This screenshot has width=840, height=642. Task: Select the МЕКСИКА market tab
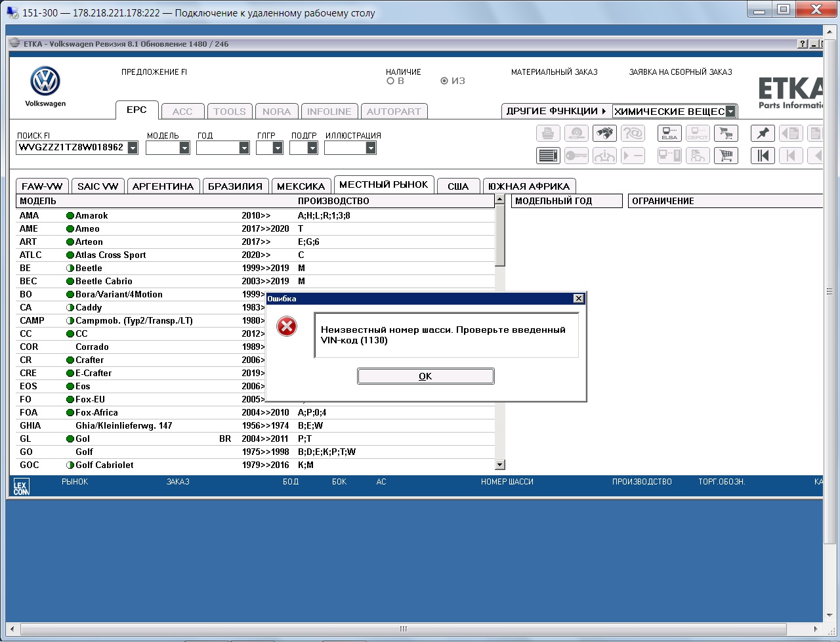(x=301, y=186)
